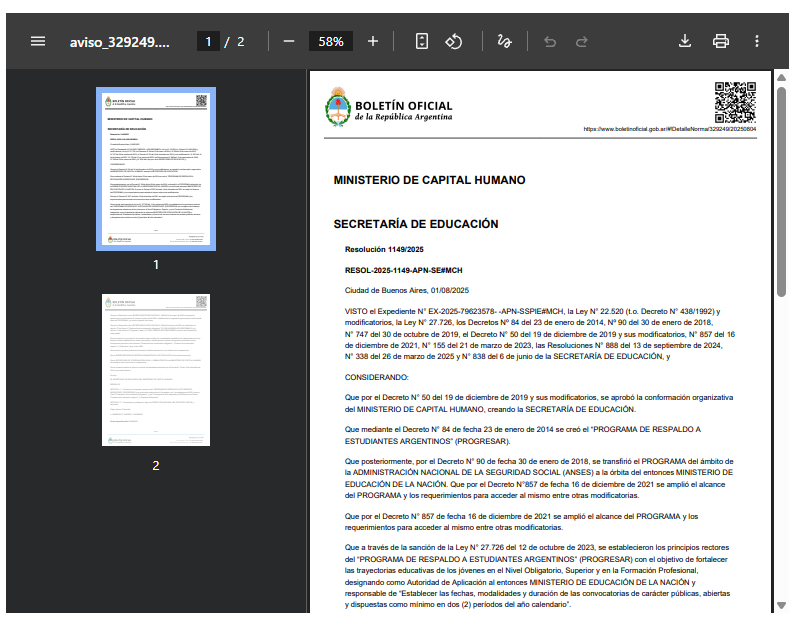Click the QR code in document header
This screenshot has height=618, width=801.
tap(735, 101)
